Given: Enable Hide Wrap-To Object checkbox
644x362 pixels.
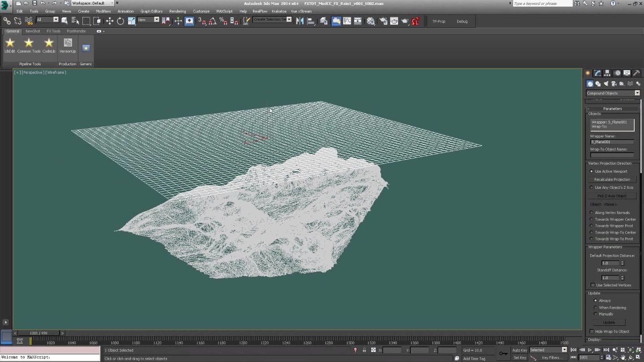Looking at the screenshot, I should coord(592,332).
